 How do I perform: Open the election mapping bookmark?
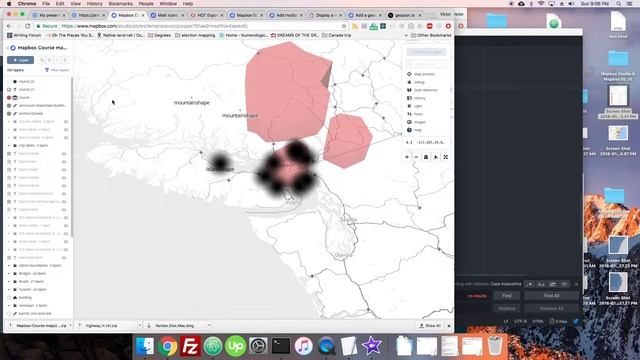[x=195, y=36]
